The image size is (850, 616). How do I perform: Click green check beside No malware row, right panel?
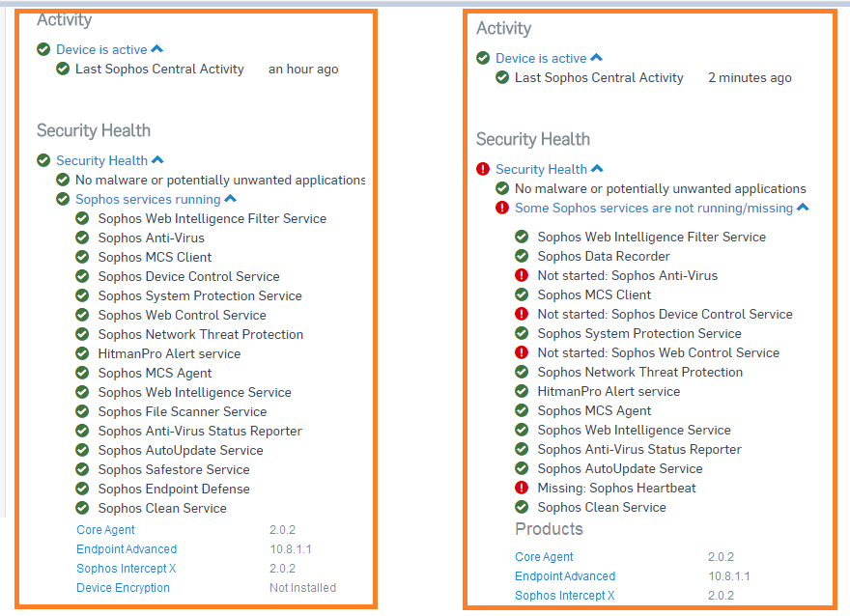502,188
